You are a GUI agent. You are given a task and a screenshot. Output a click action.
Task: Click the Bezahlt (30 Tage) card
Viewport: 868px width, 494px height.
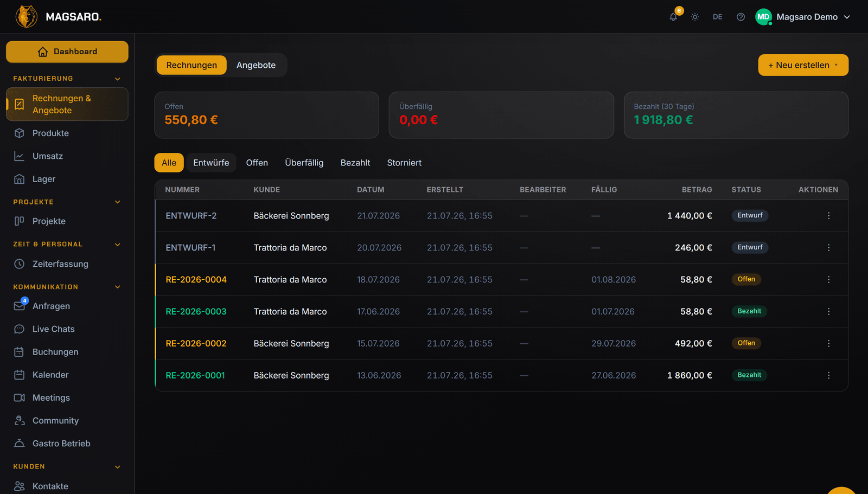[x=736, y=115]
